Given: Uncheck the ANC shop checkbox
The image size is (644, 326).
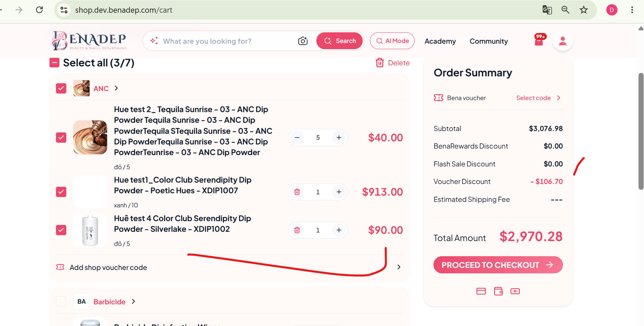Looking at the screenshot, I should pyautogui.click(x=61, y=88).
